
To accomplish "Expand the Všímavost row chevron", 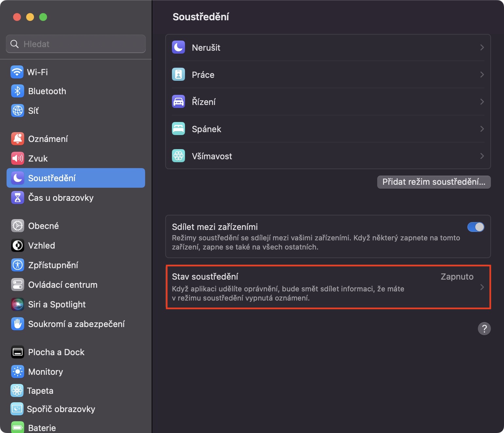I will tap(482, 156).
